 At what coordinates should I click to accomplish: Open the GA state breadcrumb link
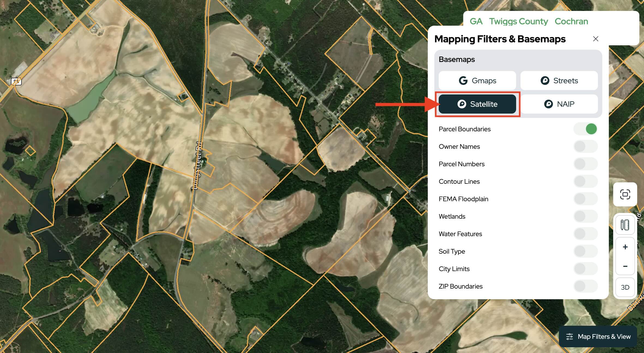click(x=476, y=21)
